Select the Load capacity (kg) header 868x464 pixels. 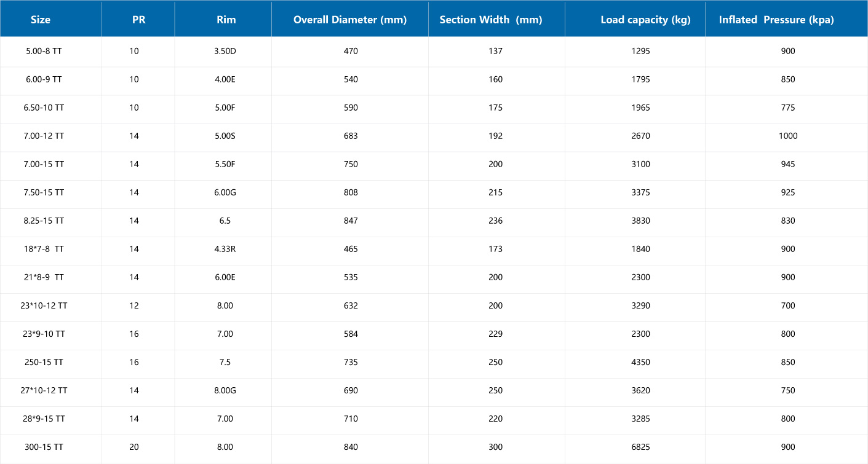click(645, 20)
